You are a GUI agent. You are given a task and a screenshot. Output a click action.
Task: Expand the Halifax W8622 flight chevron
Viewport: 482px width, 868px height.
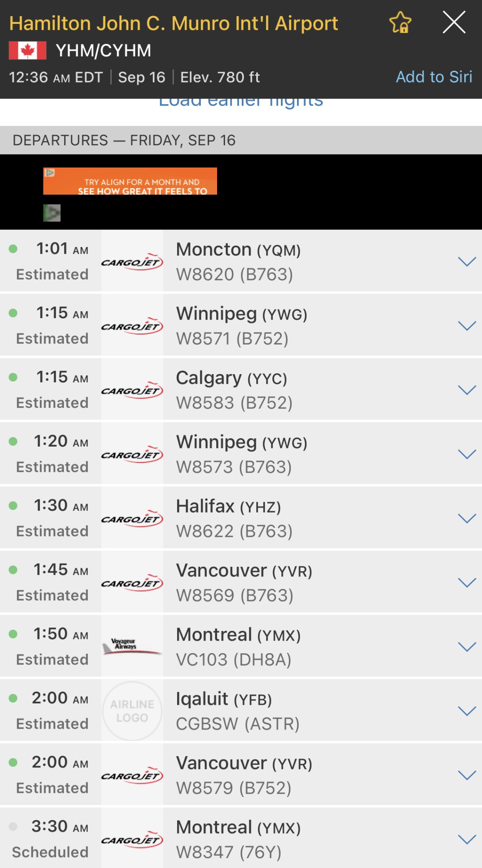pyautogui.click(x=467, y=519)
